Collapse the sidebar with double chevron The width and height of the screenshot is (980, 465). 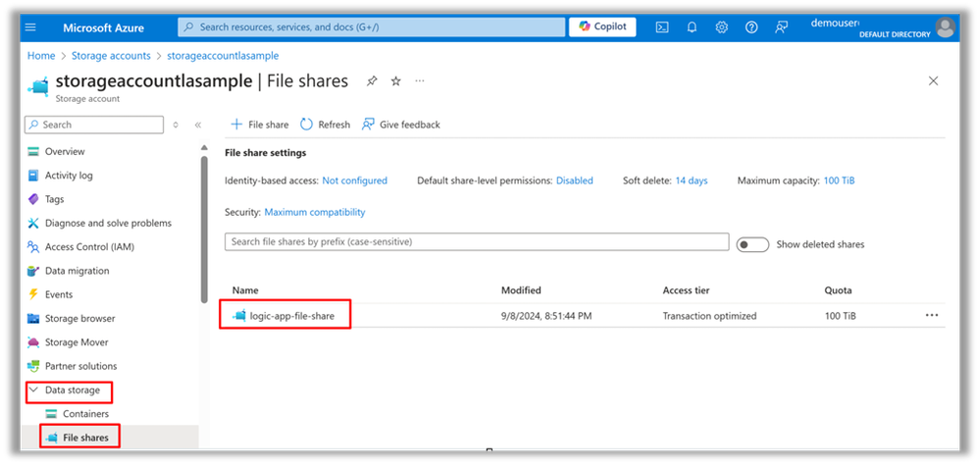pos(198,125)
